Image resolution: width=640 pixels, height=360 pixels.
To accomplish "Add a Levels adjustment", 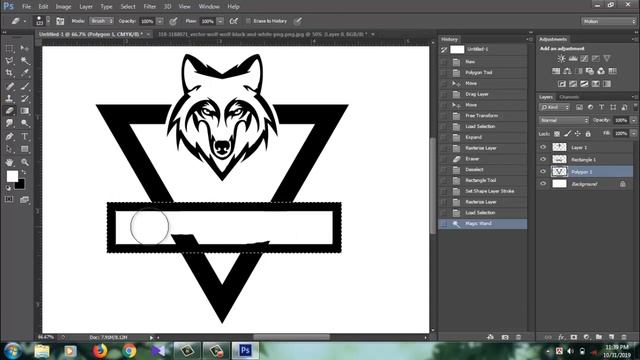I will 573,58.
